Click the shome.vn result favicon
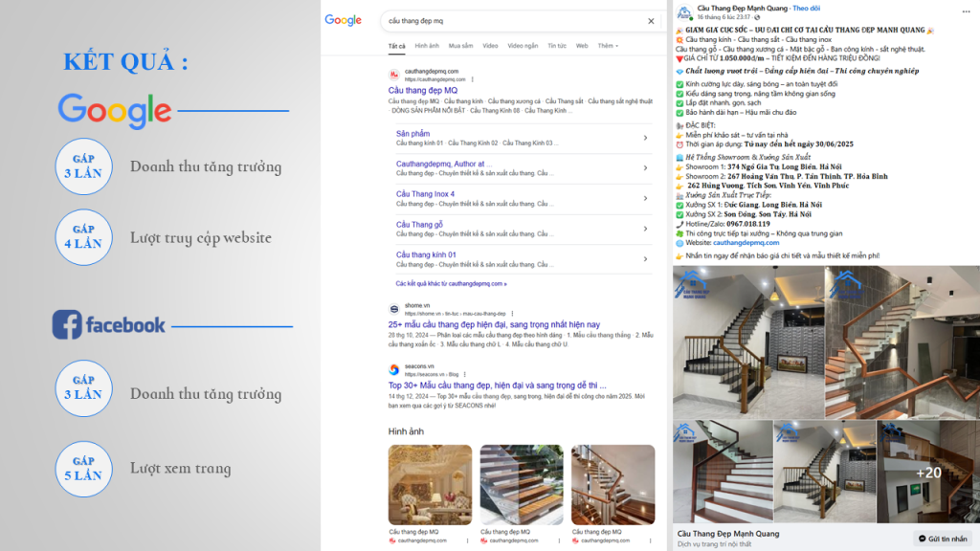This screenshot has width=980, height=551. click(394, 309)
